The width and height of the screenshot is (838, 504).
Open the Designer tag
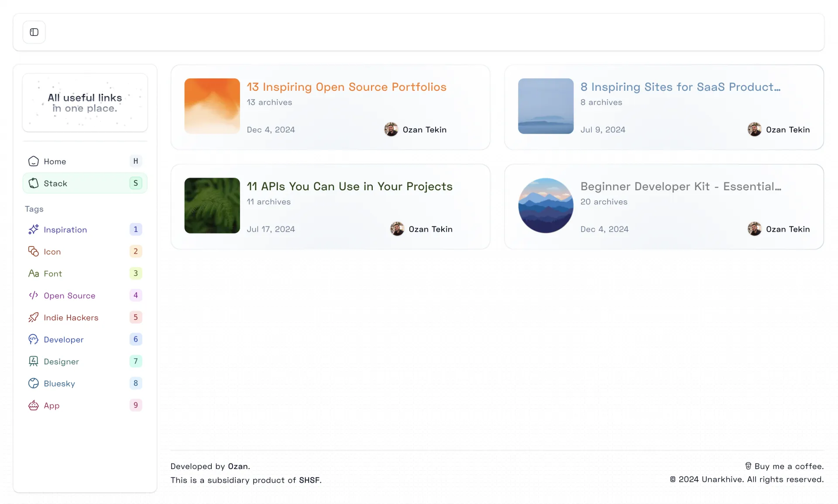tap(61, 361)
